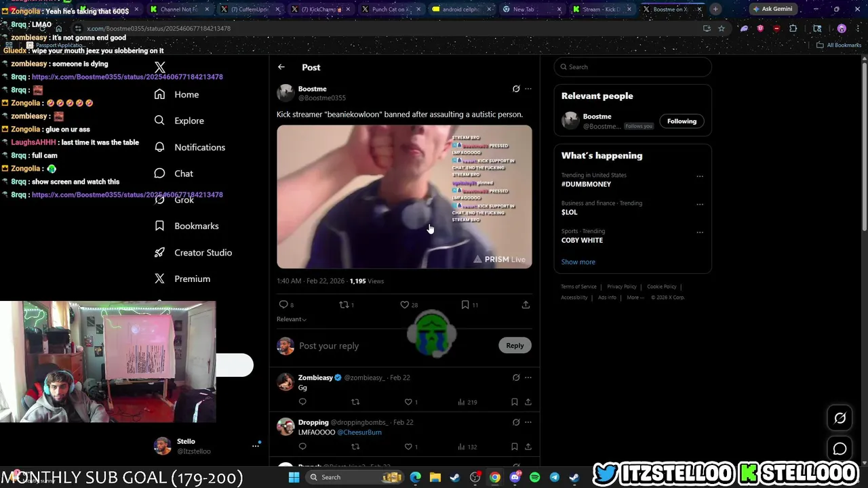Screen dimensions: 868x488
Task: Click the browser address bar URL
Action: click(159, 28)
